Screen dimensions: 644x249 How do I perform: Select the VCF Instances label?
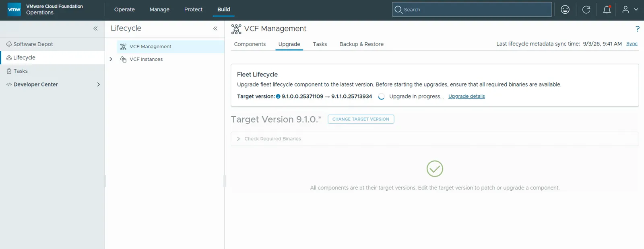[x=146, y=59]
